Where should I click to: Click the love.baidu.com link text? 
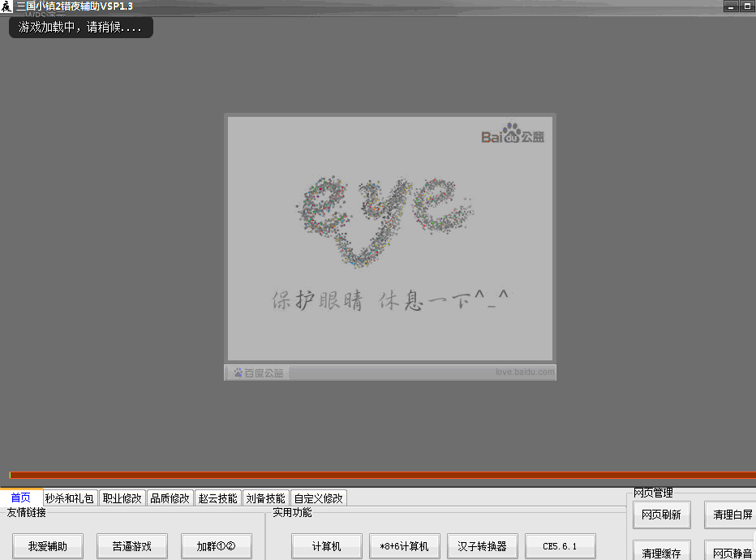525,373
